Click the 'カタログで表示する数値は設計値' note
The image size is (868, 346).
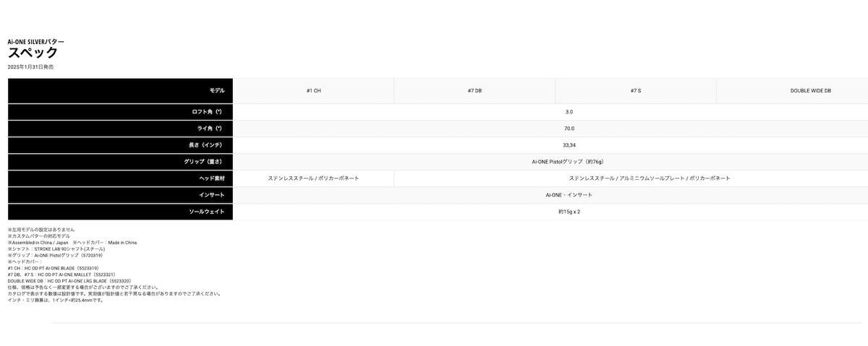114,294
